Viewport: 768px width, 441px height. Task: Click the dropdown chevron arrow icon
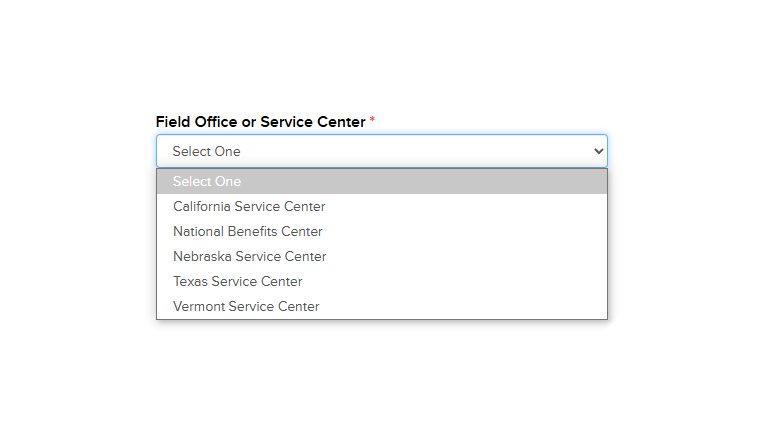(598, 151)
